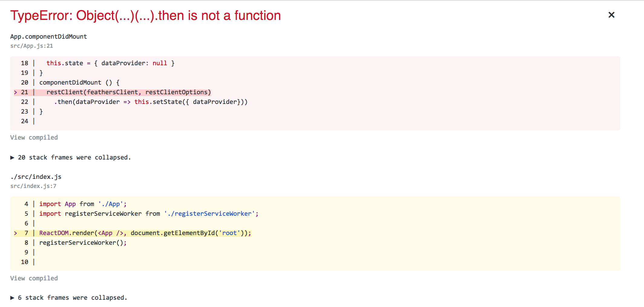Click the disclosure triangle beside 20 stack frames
This screenshot has height=307, width=644.
coord(12,157)
